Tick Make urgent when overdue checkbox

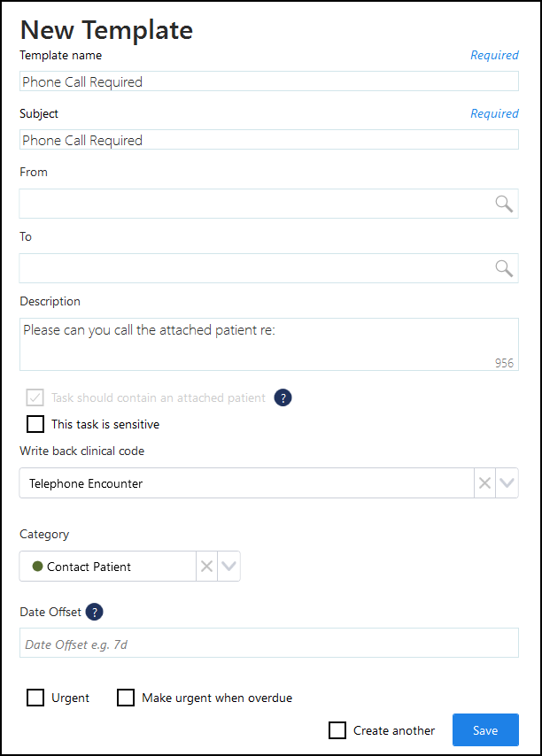pyautogui.click(x=126, y=698)
